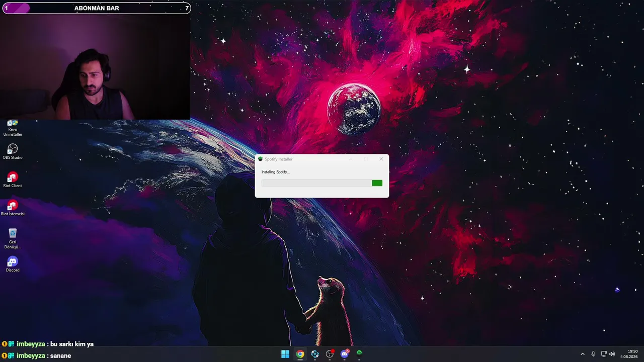Click the Spotify Installer progress bar
The image size is (644, 362).
coord(322,183)
